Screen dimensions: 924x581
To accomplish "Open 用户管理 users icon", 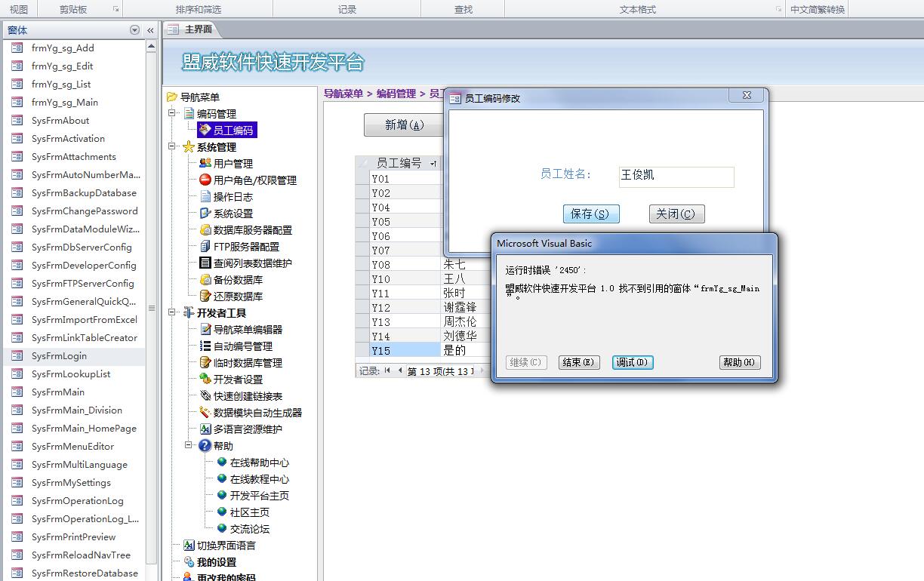I will click(x=205, y=163).
